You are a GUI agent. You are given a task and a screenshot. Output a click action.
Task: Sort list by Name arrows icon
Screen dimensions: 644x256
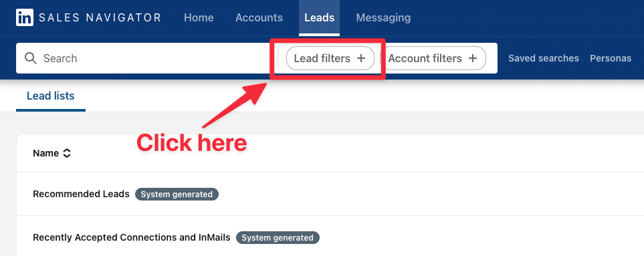click(66, 154)
